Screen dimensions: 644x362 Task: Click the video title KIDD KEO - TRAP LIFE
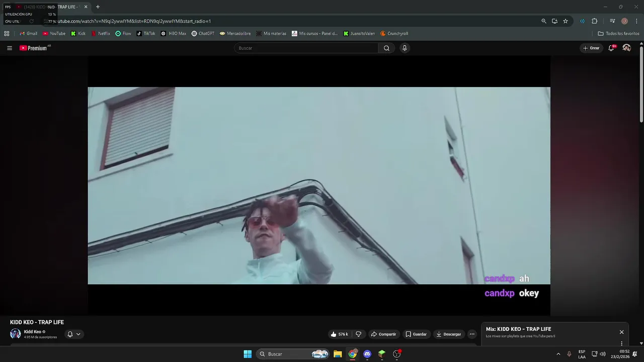[x=37, y=322]
